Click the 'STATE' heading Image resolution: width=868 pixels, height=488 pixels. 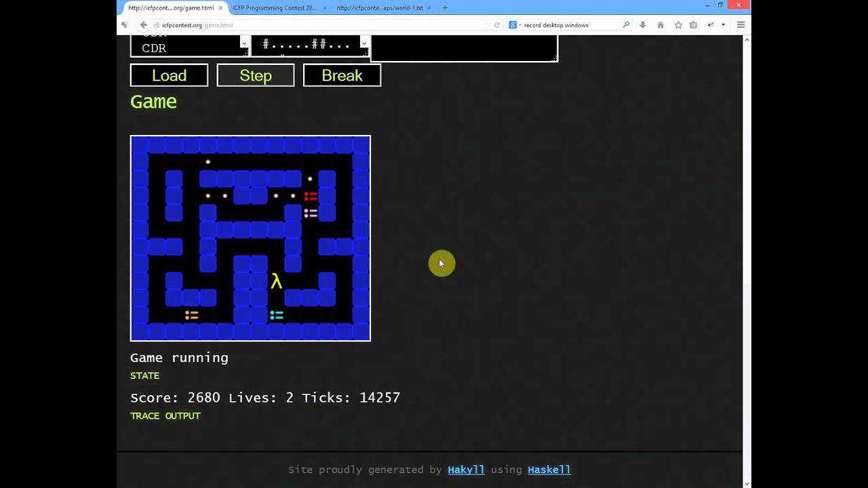145,375
